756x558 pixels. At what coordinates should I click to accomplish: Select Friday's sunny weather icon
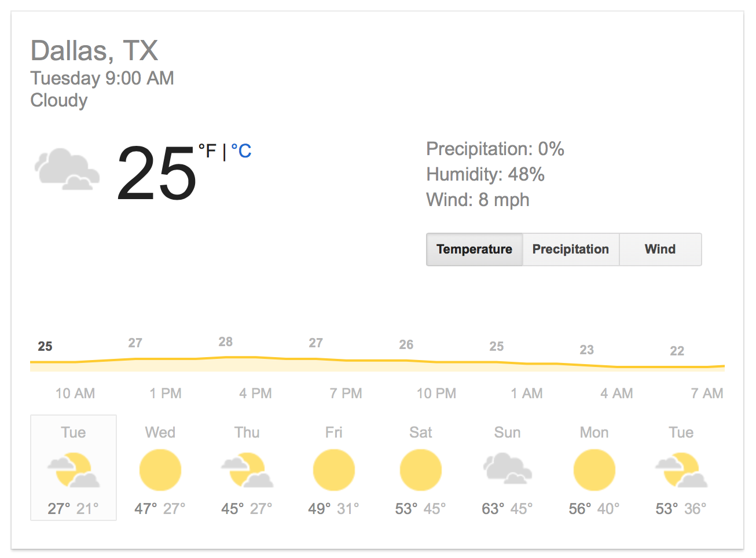334,470
